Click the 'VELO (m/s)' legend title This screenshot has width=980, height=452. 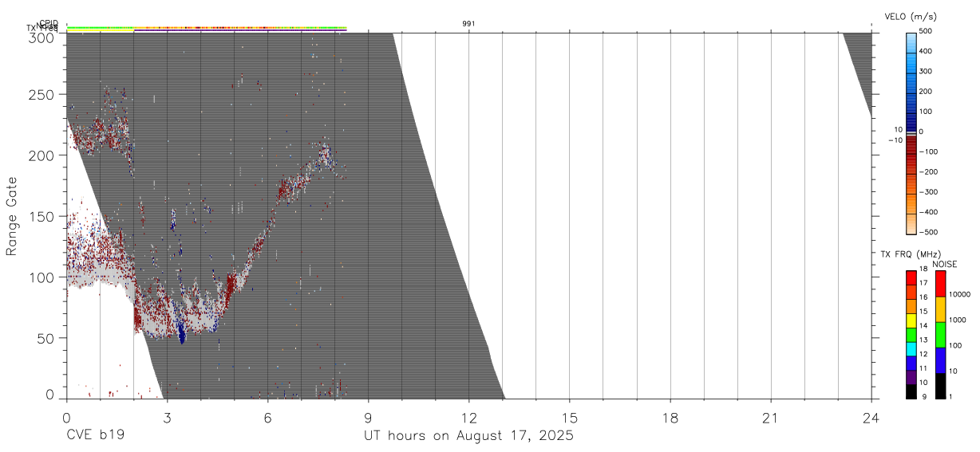(911, 16)
